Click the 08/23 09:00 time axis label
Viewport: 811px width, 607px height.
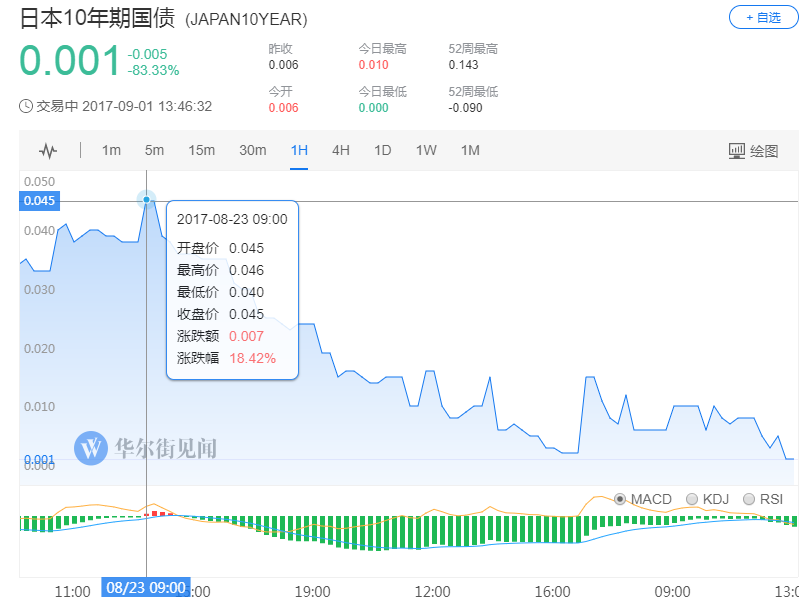[146, 588]
